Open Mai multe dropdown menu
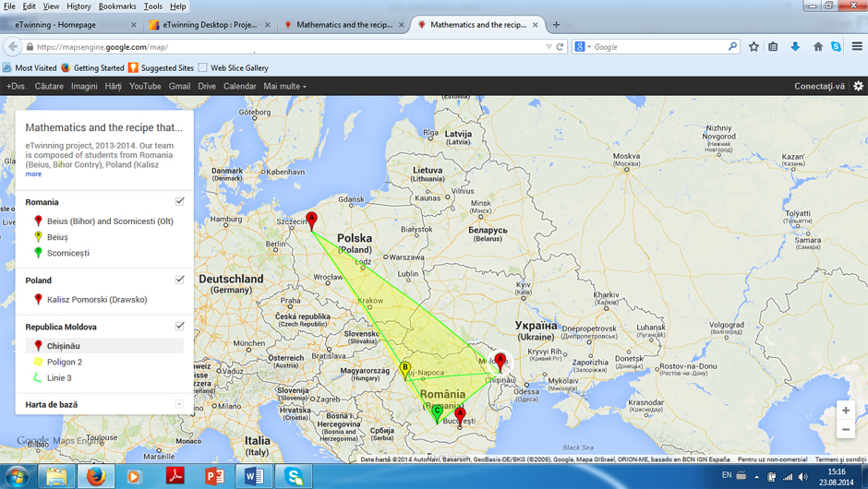The image size is (868, 489). [x=284, y=87]
